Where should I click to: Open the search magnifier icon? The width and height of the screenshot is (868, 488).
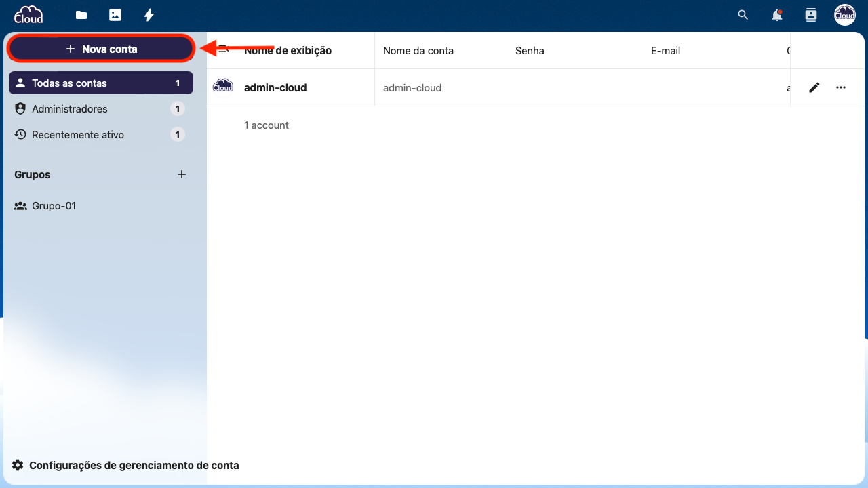pyautogui.click(x=743, y=15)
